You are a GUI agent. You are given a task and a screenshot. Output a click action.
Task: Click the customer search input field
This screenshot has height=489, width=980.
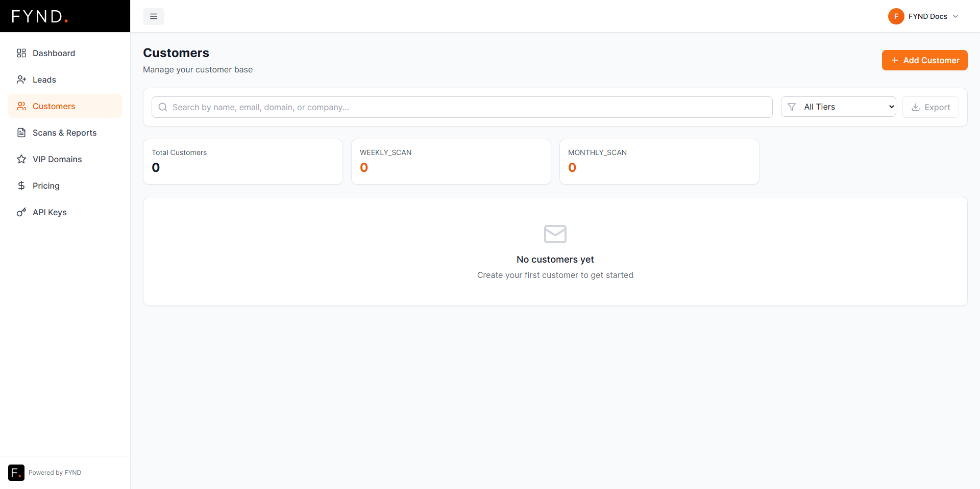pyautogui.click(x=459, y=107)
